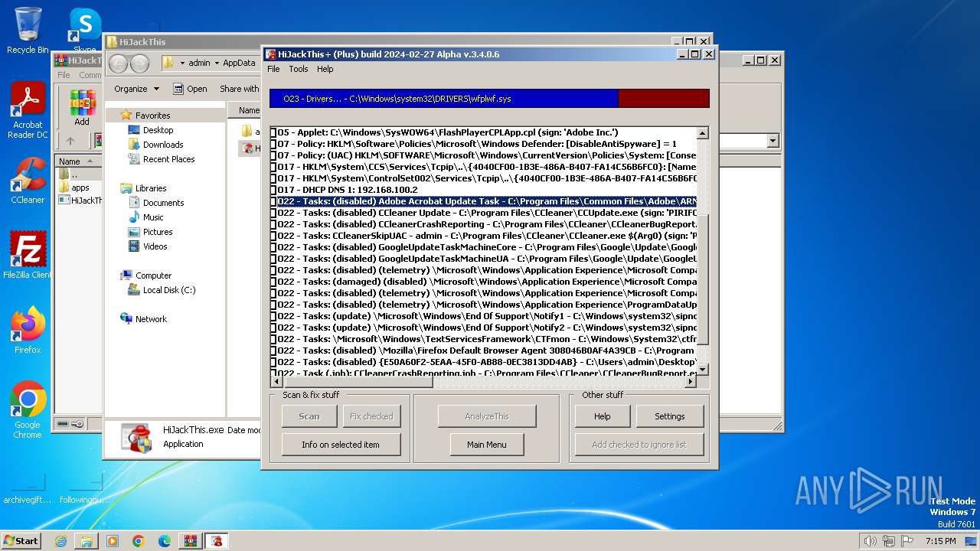Open Music library in Explorer
This screenshot has width=980, height=551.
point(152,217)
